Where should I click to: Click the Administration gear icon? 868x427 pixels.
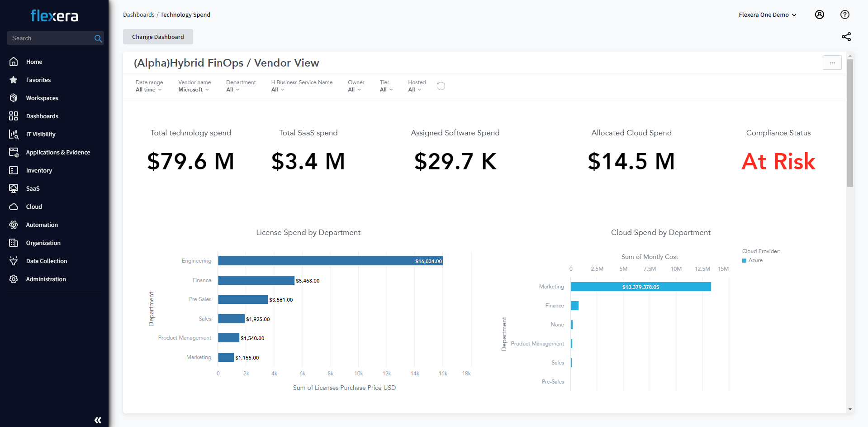tap(14, 279)
